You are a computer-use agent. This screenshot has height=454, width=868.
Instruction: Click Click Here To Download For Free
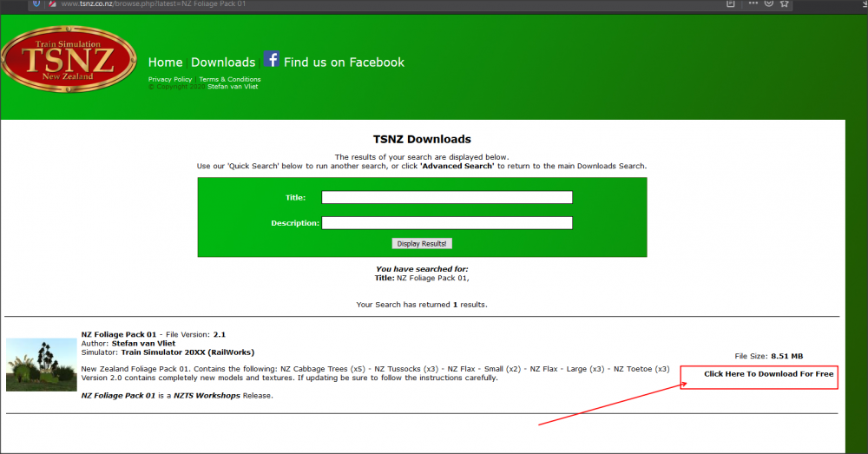point(768,374)
